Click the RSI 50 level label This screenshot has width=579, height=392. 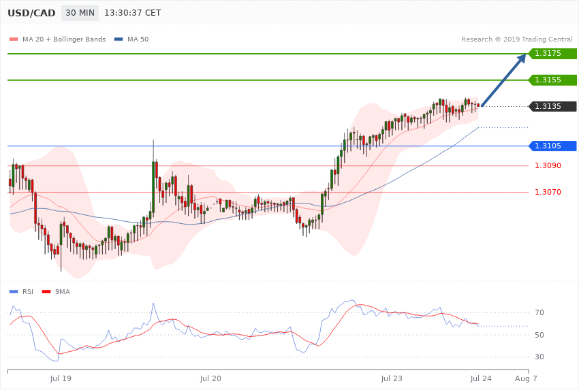(539, 335)
